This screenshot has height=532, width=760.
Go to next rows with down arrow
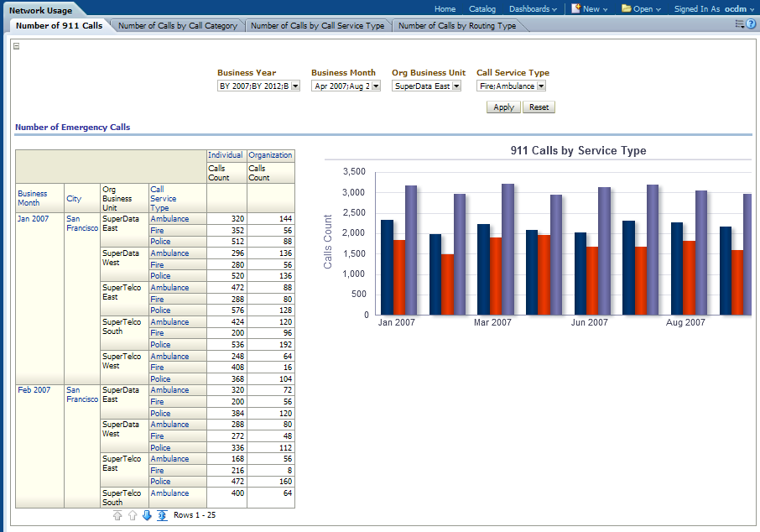coord(147,515)
